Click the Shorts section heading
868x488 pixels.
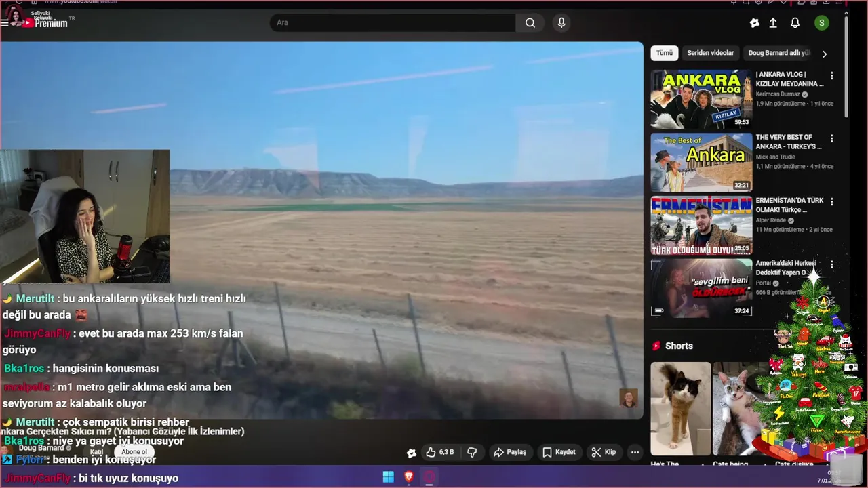click(679, 346)
